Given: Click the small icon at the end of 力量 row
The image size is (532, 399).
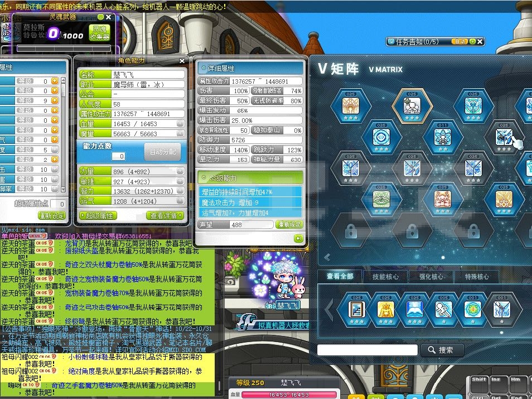Looking at the screenshot, I should coord(180,171).
